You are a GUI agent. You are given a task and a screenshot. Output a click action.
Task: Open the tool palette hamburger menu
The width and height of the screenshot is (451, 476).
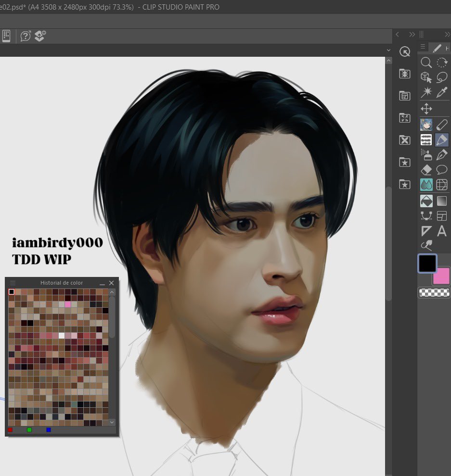423,47
